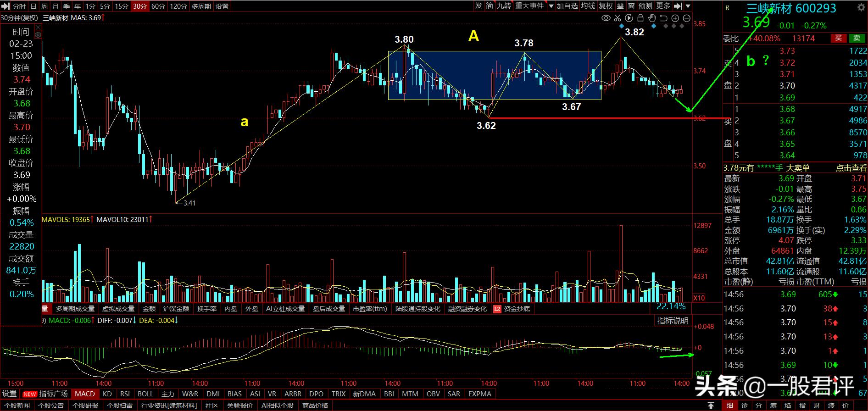
Task: Open AI相似个股 similar stocks tab
Action: (x=278, y=405)
